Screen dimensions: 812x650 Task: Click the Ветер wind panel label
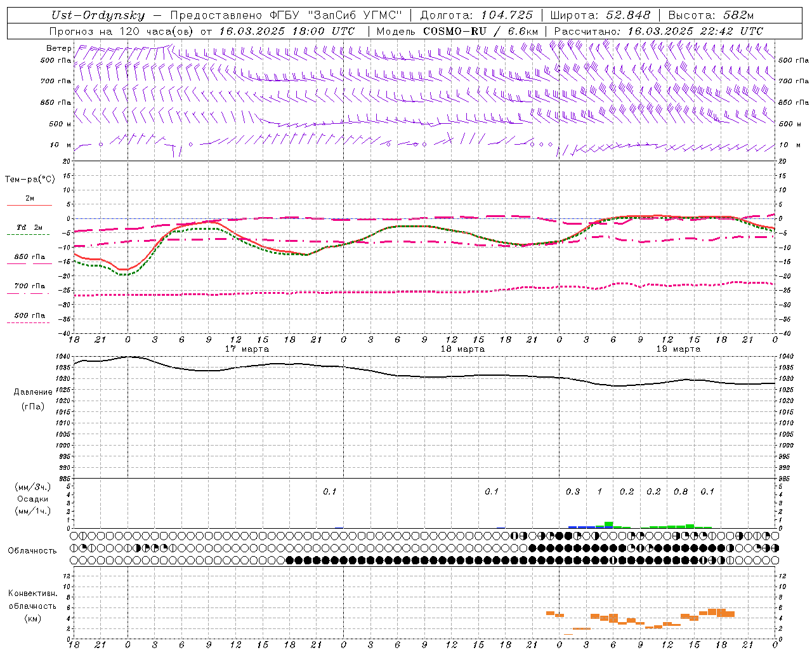(x=58, y=48)
